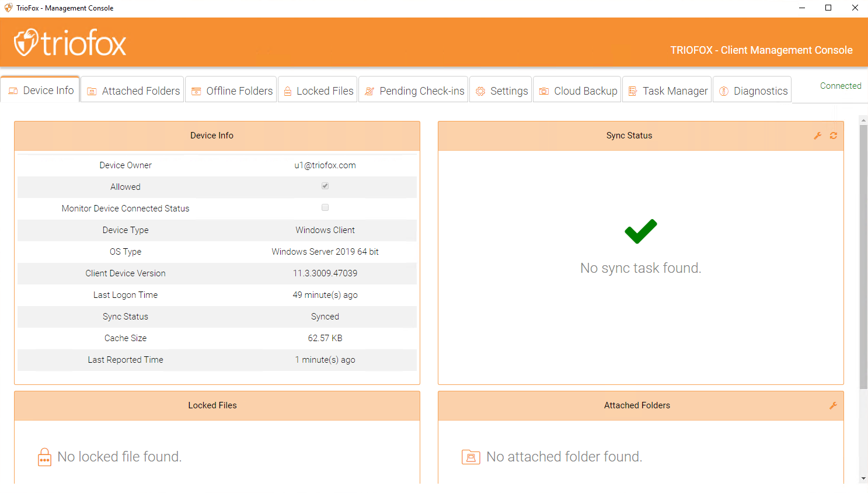Open the Diagnostics tab
868x493 pixels.
[x=752, y=91]
